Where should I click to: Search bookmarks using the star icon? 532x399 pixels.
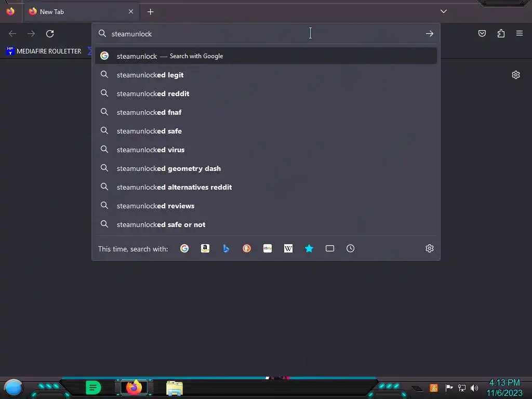pos(309,248)
